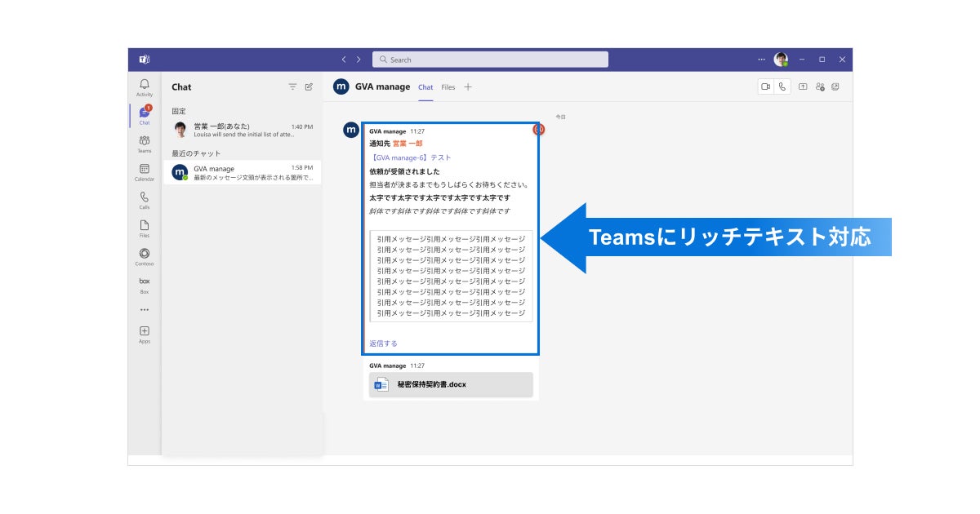Open Calendar in the left rail
The height and width of the screenshot is (514, 980).
tap(145, 172)
